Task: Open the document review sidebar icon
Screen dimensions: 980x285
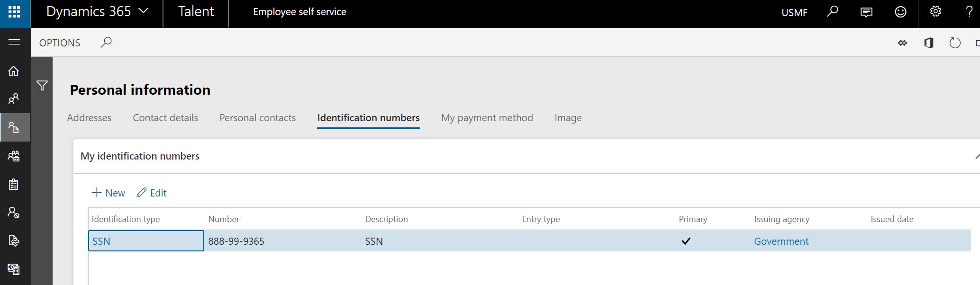Action: click(x=15, y=241)
